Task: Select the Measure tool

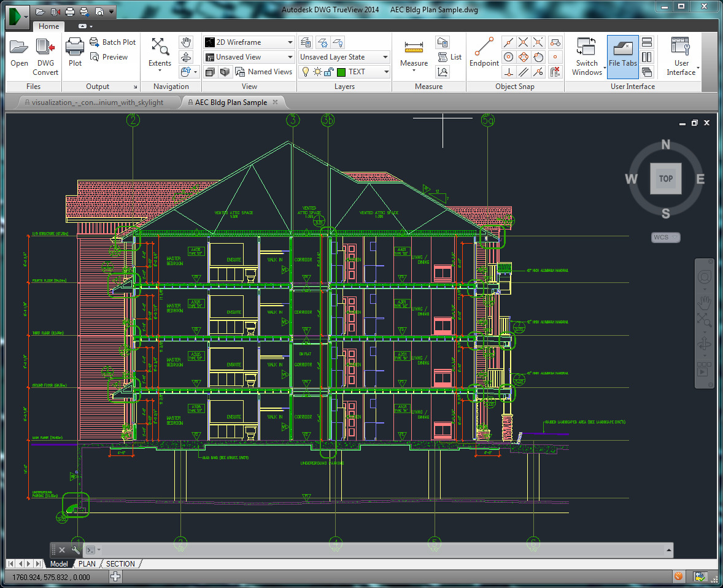Action: coord(413,55)
